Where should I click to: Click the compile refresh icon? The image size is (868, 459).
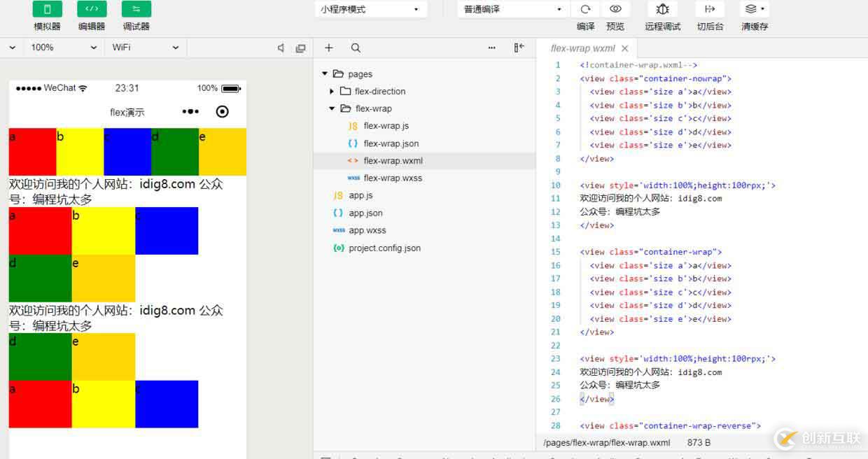pyautogui.click(x=585, y=9)
